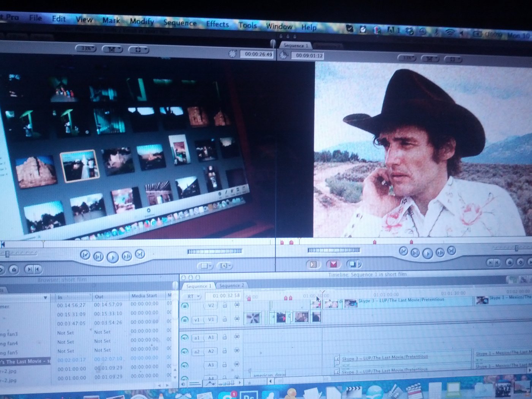Click the red Overwrite edit button

coord(333,264)
